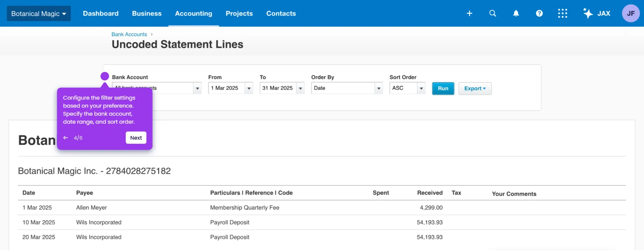
Task: Click the search magnifier icon
Action: [493, 13]
